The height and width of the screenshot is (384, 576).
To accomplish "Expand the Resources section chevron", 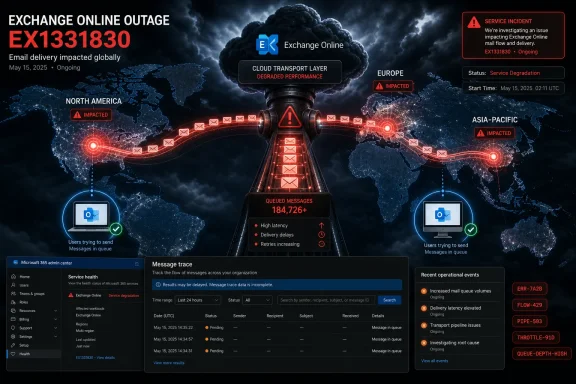I will (x=55, y=311).
